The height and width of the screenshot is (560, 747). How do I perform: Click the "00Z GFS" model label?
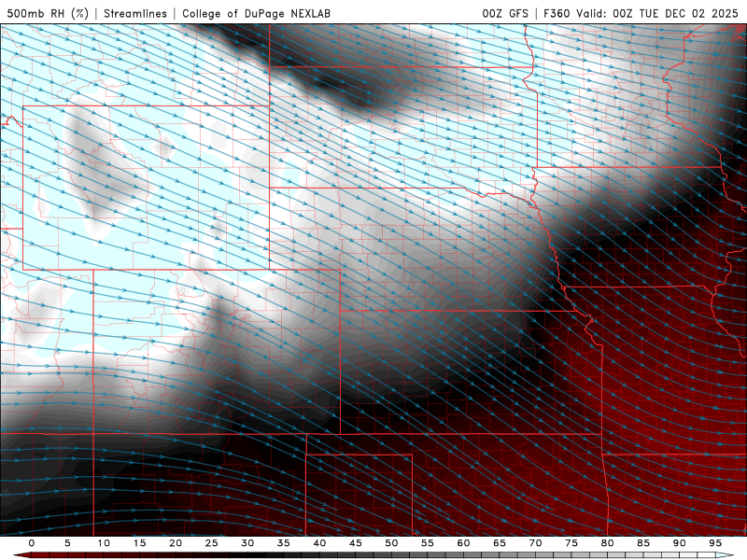coord(505,13)
